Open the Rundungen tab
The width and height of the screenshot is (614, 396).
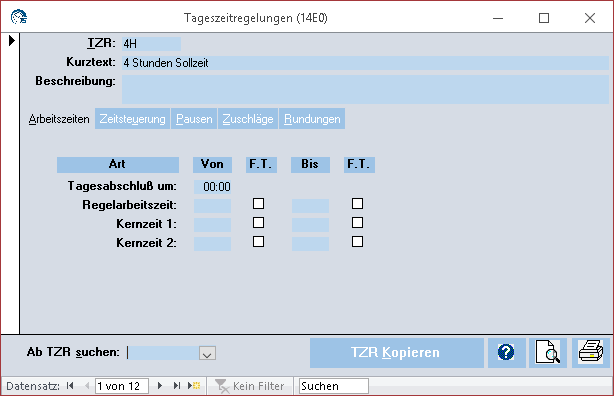[x=312, y=119]
